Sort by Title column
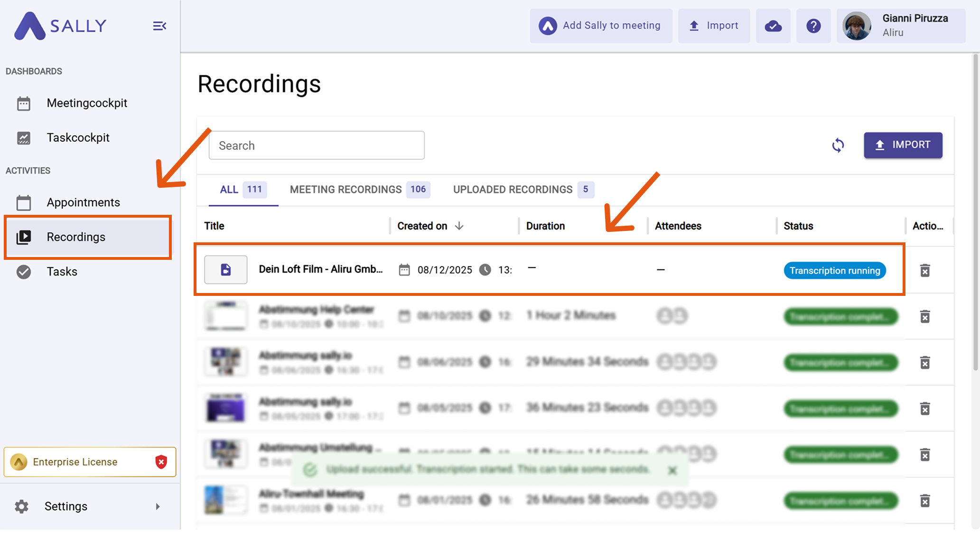 pyautogui.click(x=214, y=226)
